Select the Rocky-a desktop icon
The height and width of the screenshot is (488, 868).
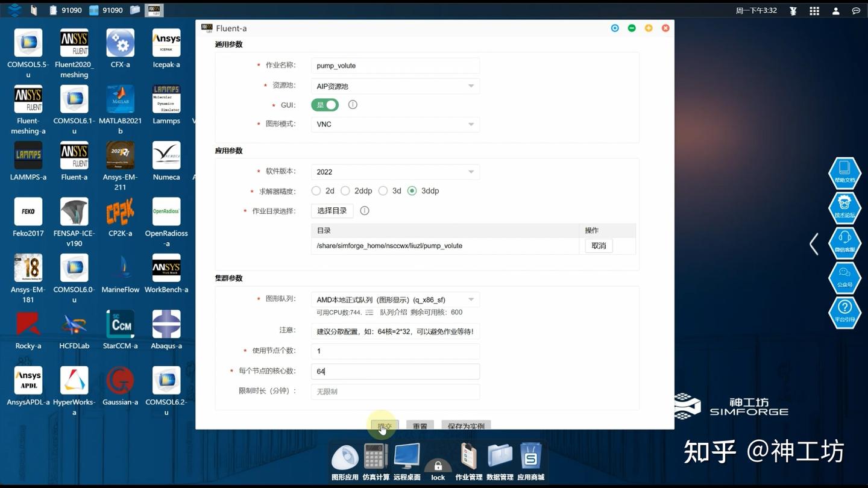point(28,324)
